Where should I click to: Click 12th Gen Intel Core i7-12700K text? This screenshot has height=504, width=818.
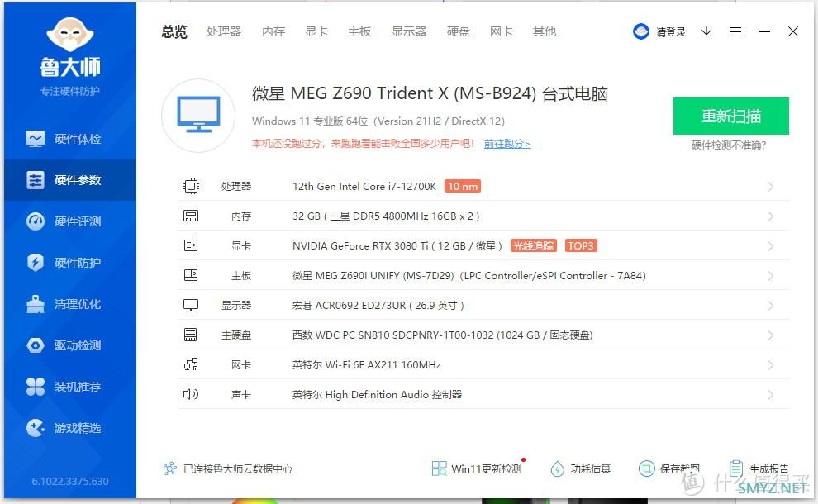tap(364, 186)
